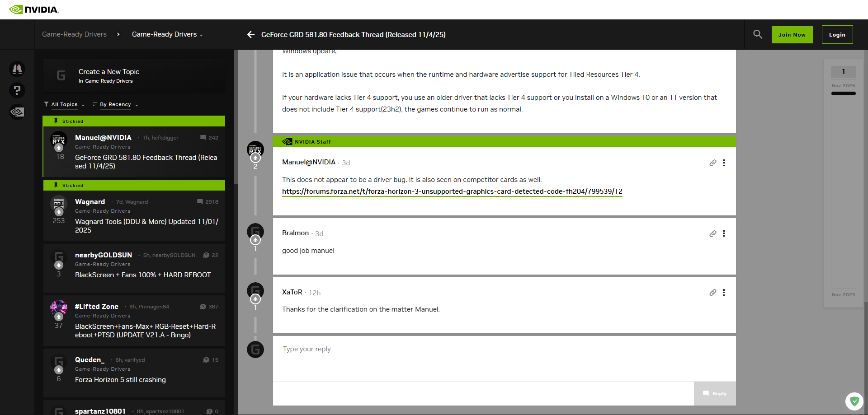Copy link to XaToR's post

(x=712, y=293)
